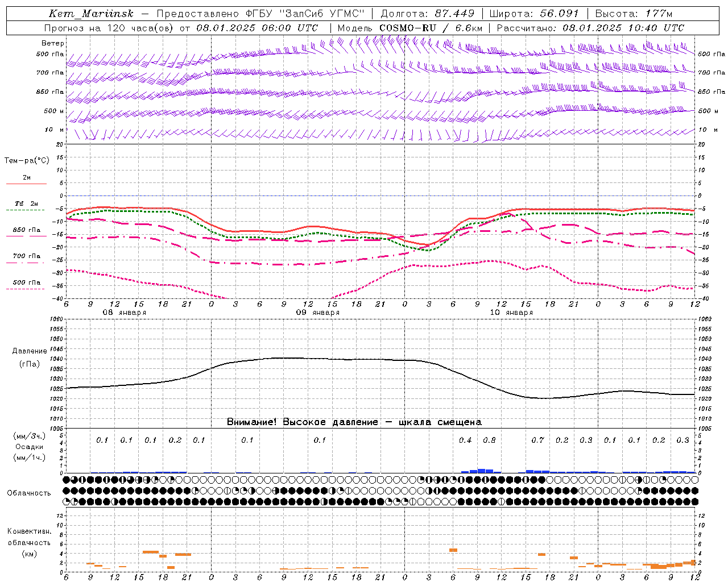This screenshot has height=582, width=728.
Task: Click the 'Осадки' precipitation label
Action: point(29,447)
